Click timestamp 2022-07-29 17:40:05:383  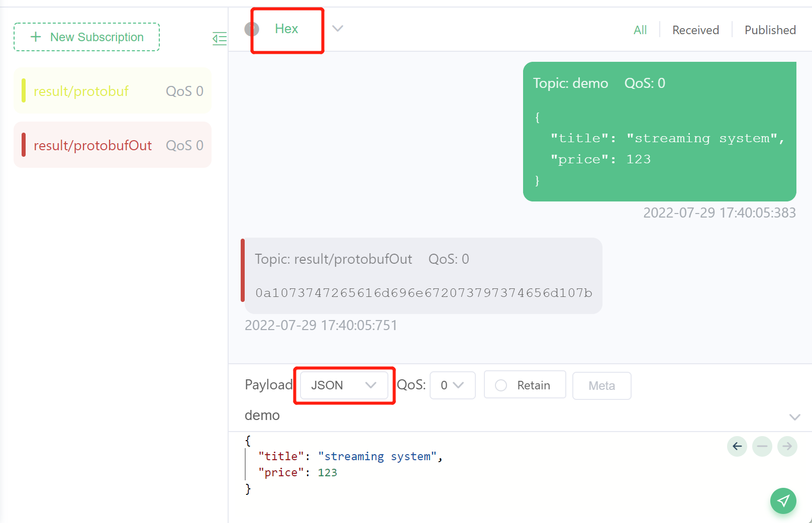click(x=720, y=213)
